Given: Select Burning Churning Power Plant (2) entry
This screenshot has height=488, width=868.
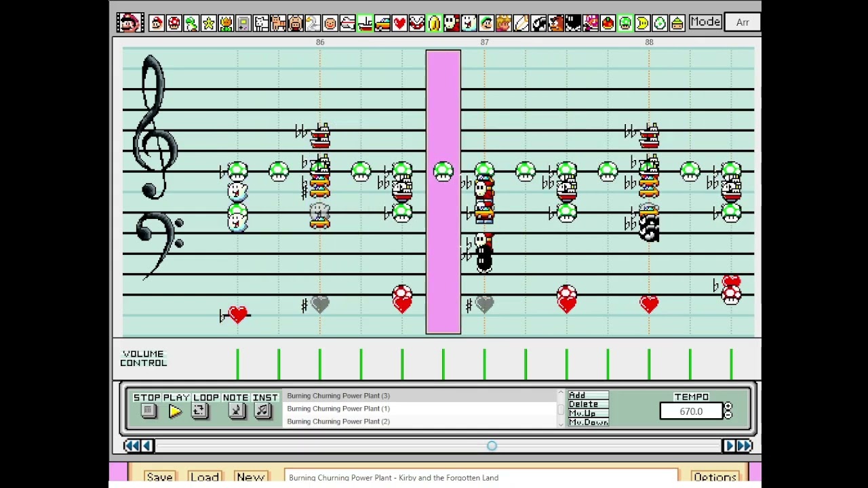Looking at the screenshot, I should click(x=420, y=422).
